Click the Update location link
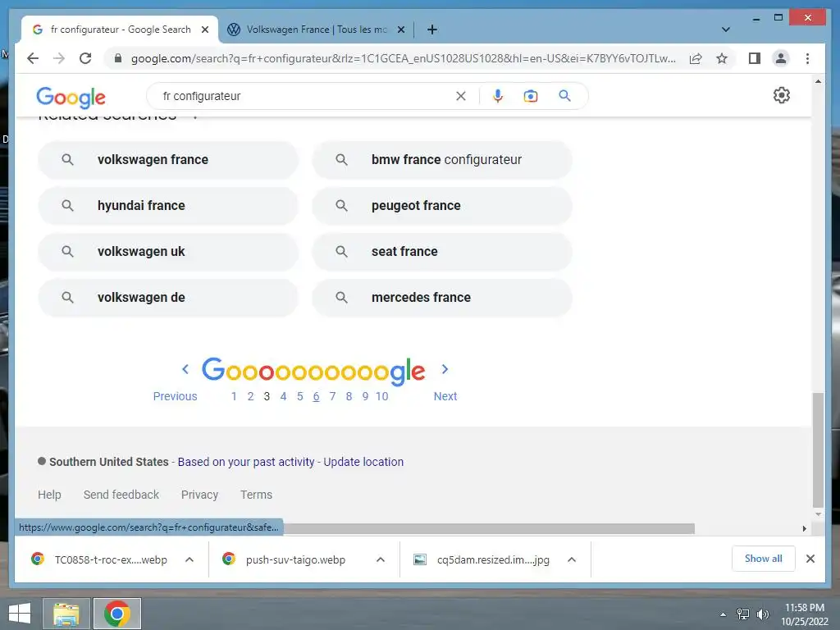The image size is (840, 630). 363,462
